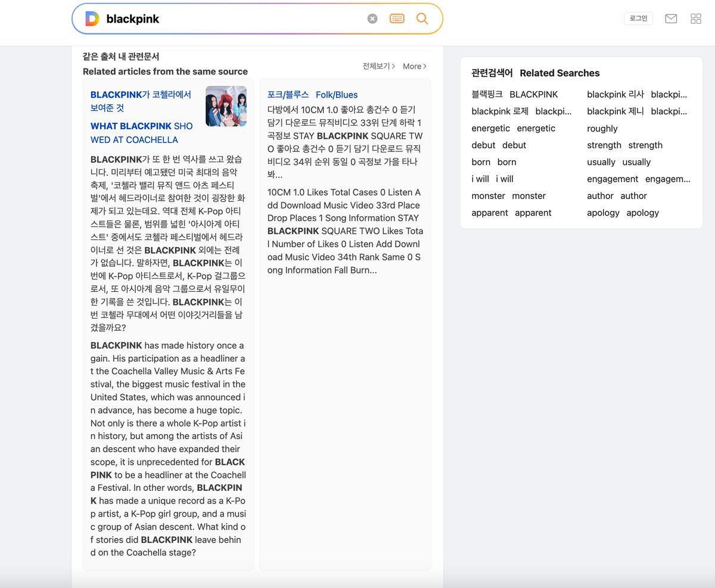Select related search author
This screenshot has width=715, height=588.
(617, 196)
